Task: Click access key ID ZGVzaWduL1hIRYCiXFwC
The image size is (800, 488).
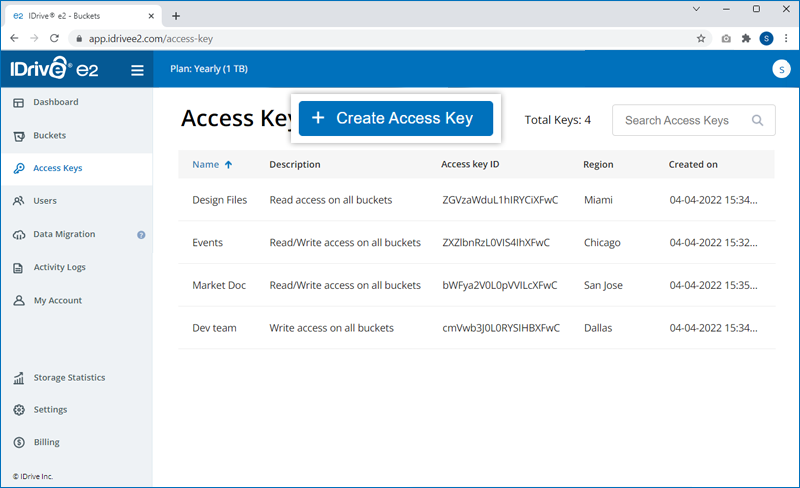Action: 500,200
